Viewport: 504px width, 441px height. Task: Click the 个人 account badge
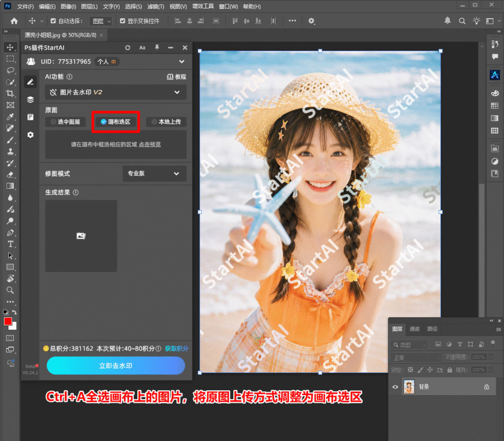[x=107, y=62]
